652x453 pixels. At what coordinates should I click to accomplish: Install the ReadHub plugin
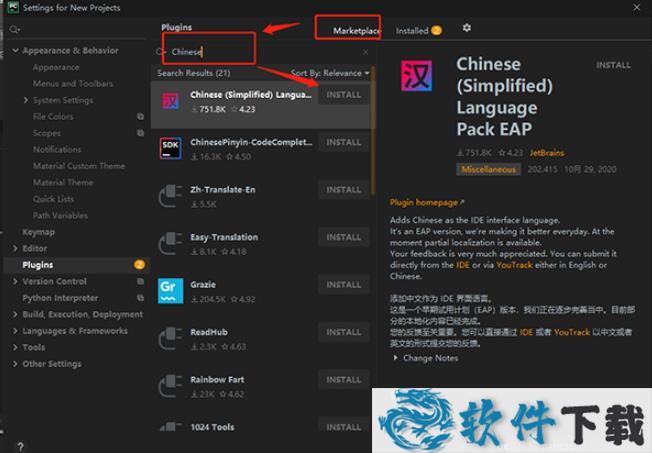343,332
